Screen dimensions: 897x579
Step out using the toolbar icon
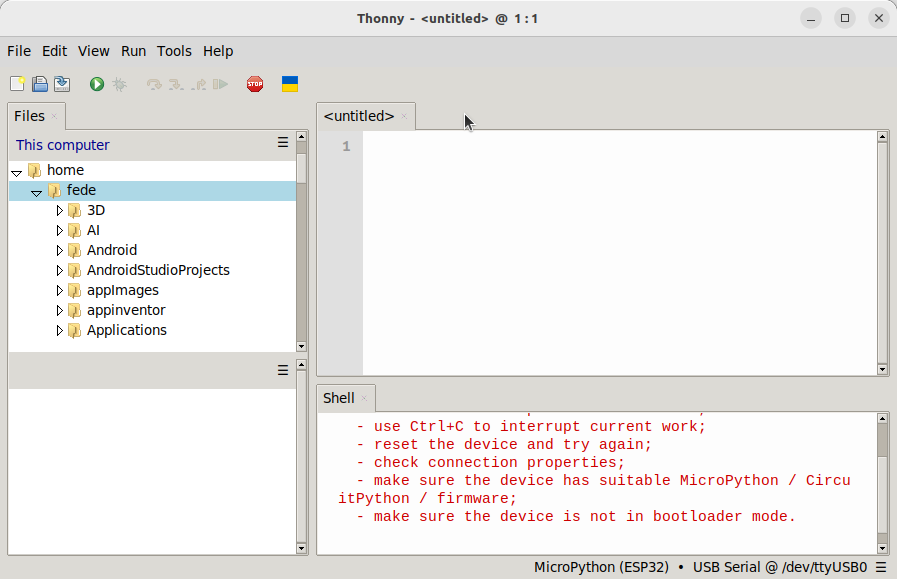click(199, 85)
